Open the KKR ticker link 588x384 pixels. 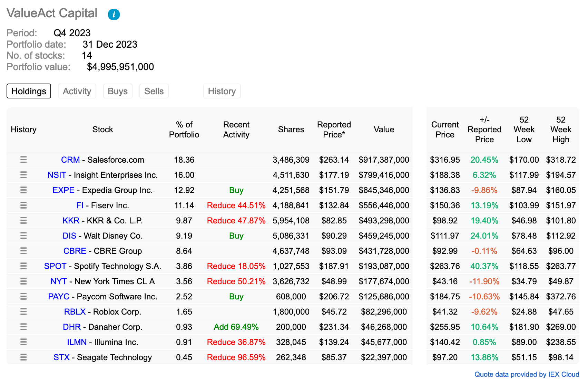pos(71,221)
